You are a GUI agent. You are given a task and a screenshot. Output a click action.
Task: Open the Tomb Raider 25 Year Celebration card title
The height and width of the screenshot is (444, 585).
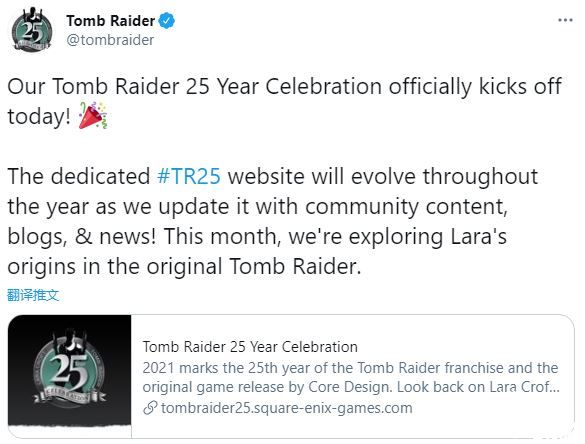pos(250,347)
